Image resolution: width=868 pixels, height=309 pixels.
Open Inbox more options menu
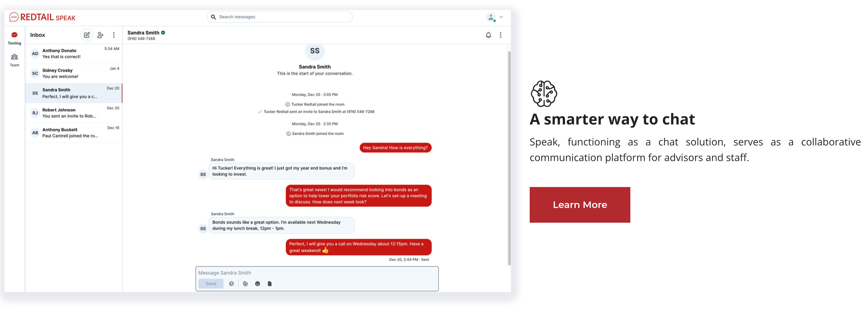tap(114, 35)
